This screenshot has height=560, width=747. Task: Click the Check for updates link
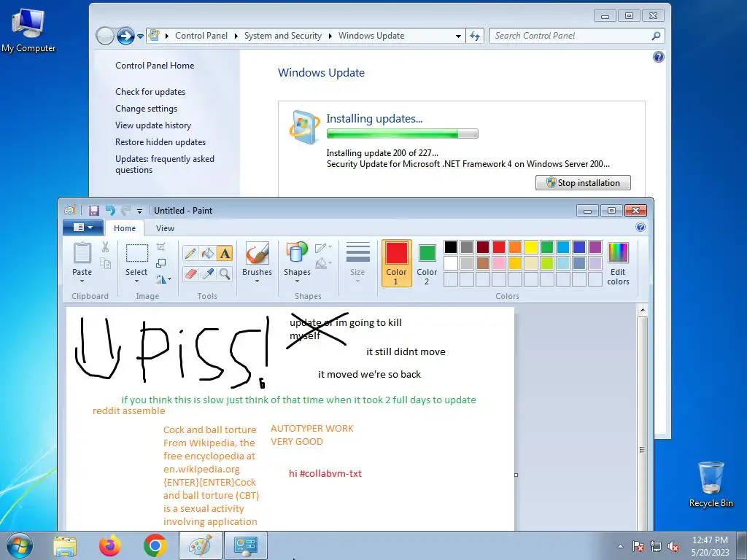(x=150, y=92)
